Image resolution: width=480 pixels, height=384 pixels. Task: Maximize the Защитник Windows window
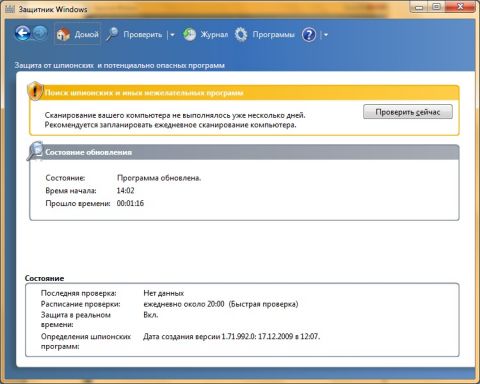[x=436, y=7]
